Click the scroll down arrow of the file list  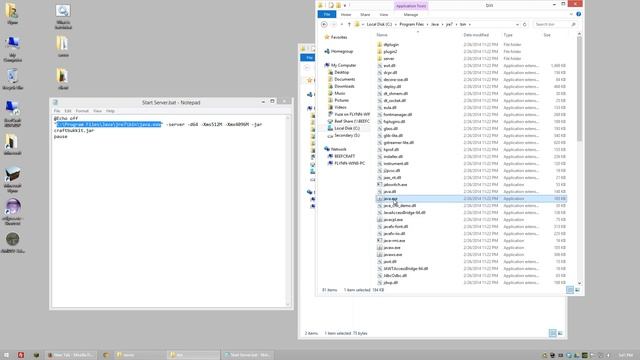(579, 283)
